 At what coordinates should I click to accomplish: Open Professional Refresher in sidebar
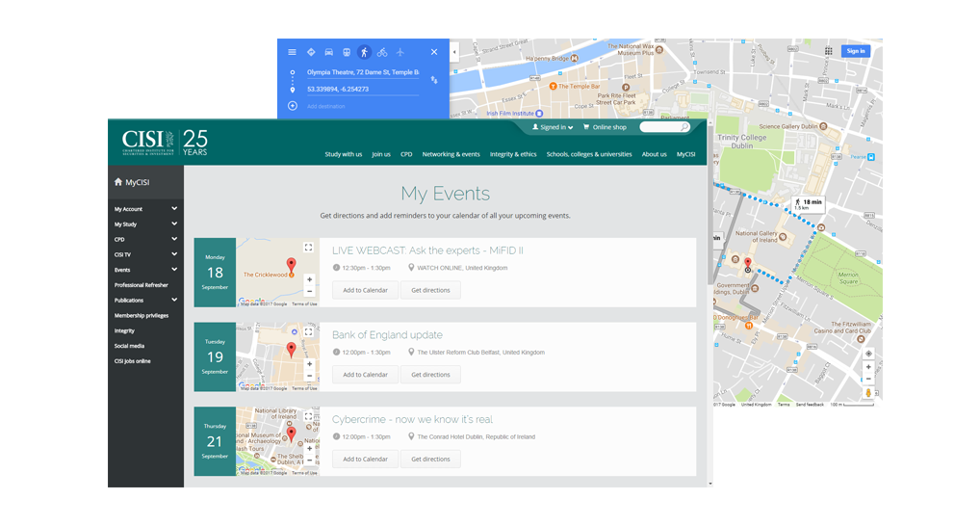pos(142,284)
